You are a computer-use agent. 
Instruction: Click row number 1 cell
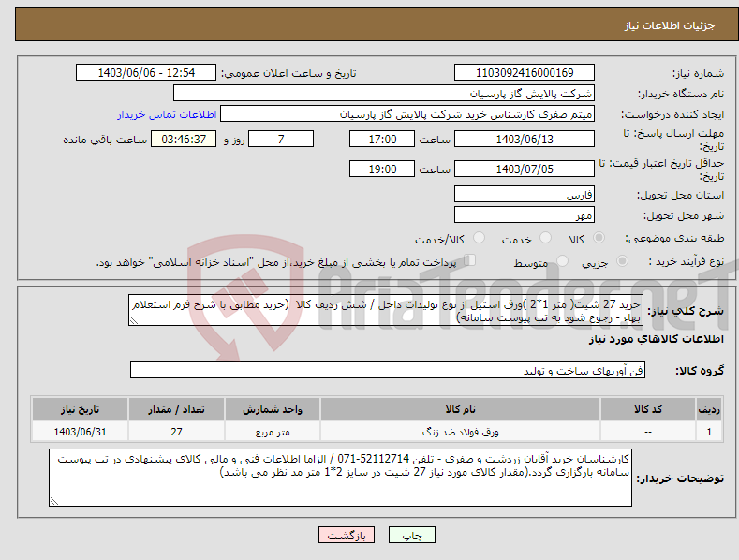pyautogui.click(x=709, y=432)
